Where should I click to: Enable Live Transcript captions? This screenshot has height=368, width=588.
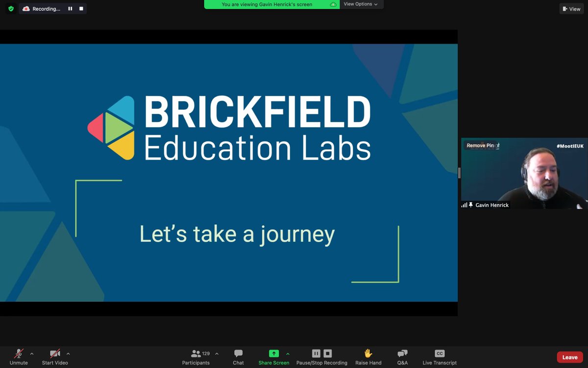click(x=440, y=357)
